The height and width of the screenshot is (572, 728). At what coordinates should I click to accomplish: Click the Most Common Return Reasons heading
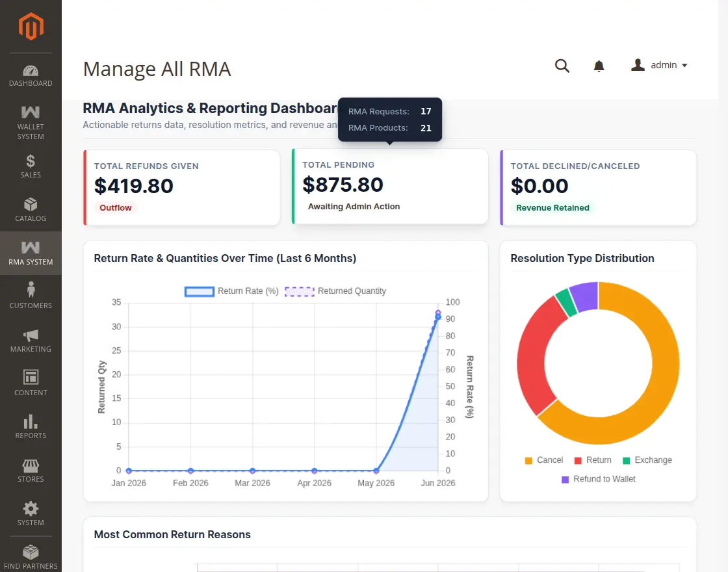coord(172,535)
